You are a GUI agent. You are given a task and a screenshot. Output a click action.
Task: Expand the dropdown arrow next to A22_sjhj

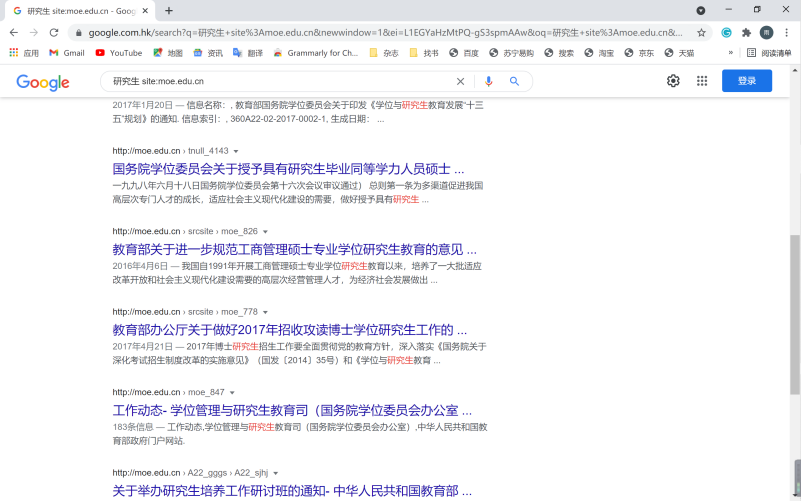coord(275,473)
